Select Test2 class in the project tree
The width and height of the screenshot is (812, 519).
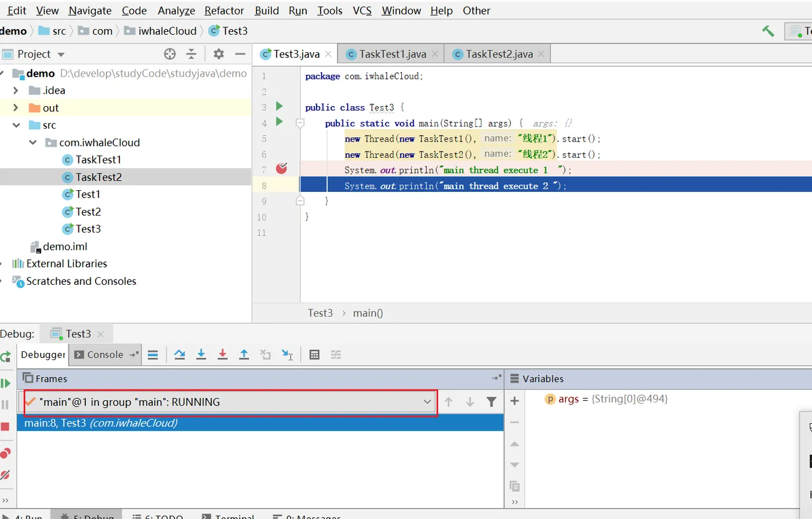88,212
